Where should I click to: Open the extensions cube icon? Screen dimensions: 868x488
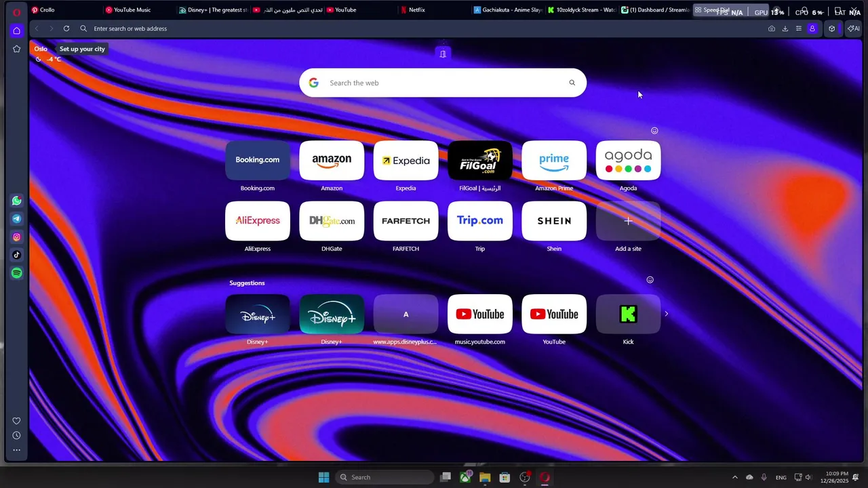click(x=832, y=28)
